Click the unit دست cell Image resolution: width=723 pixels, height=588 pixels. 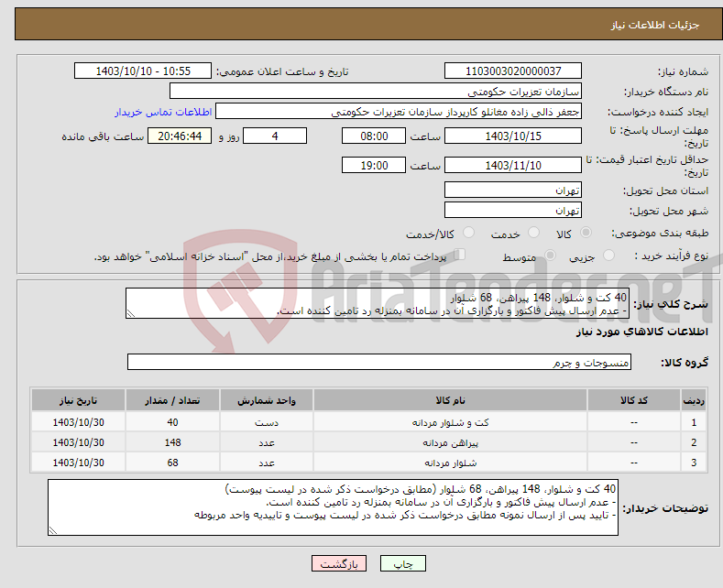pos(267,422)
